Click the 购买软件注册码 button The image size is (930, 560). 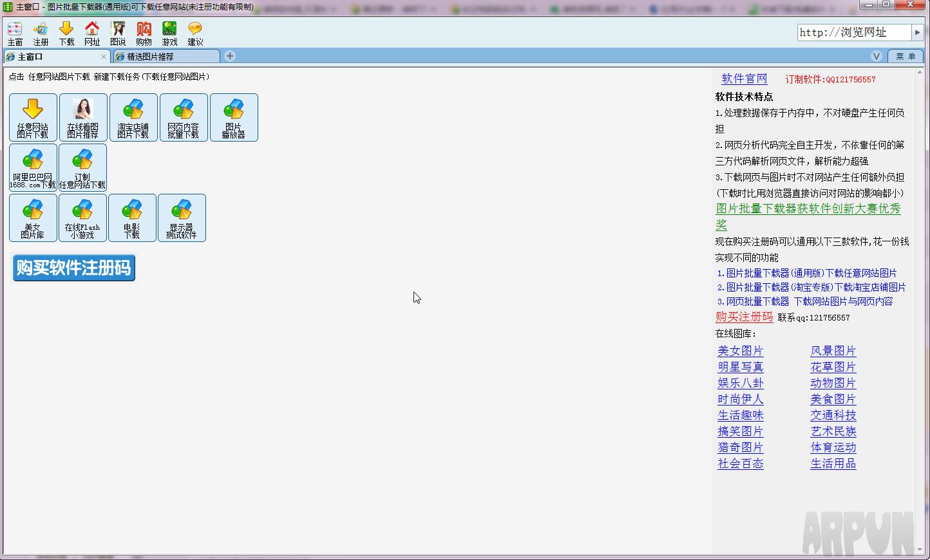(x=74, y=268)
